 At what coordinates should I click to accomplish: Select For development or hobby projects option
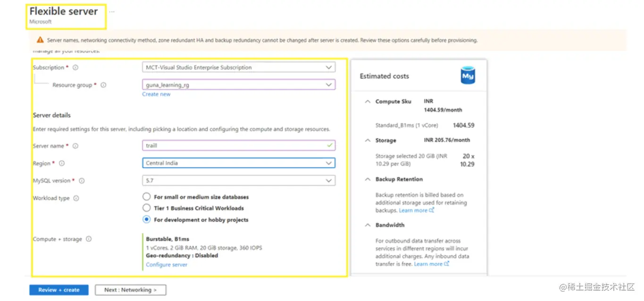[x=146, y=219]
